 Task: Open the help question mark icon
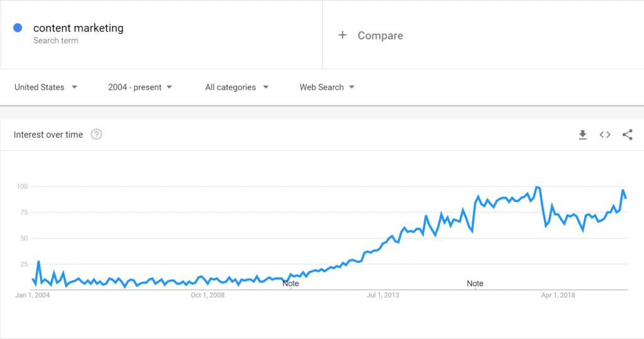(96, 135)
